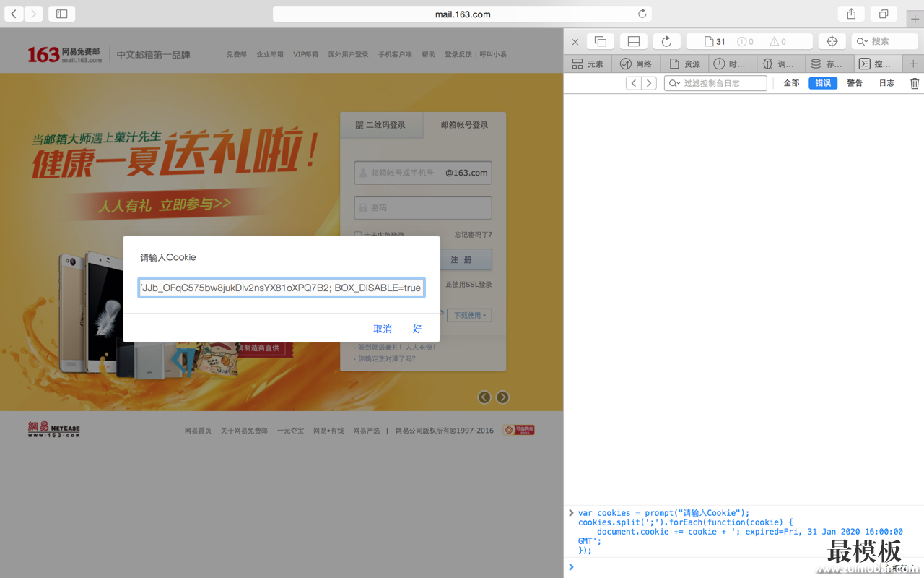Screen dimensions: 924x578
Task: Click the 忘记密码了? link
Action: point(473,235)
